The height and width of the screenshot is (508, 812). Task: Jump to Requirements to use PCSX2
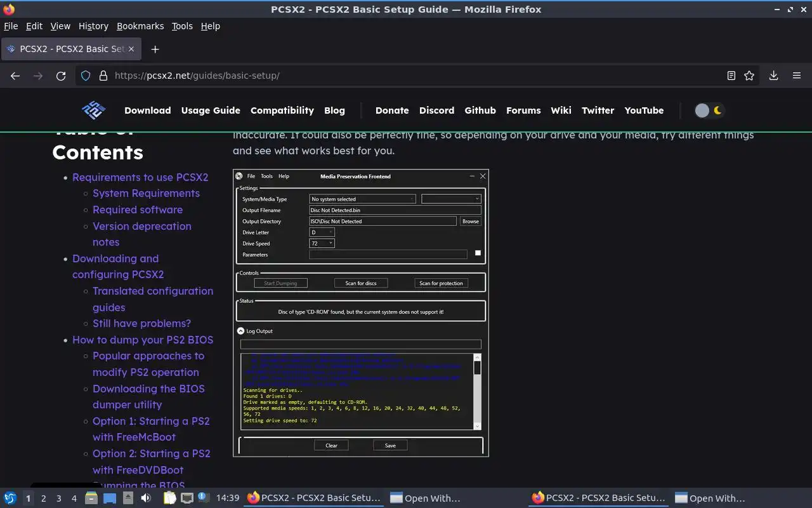click(140, 177)
